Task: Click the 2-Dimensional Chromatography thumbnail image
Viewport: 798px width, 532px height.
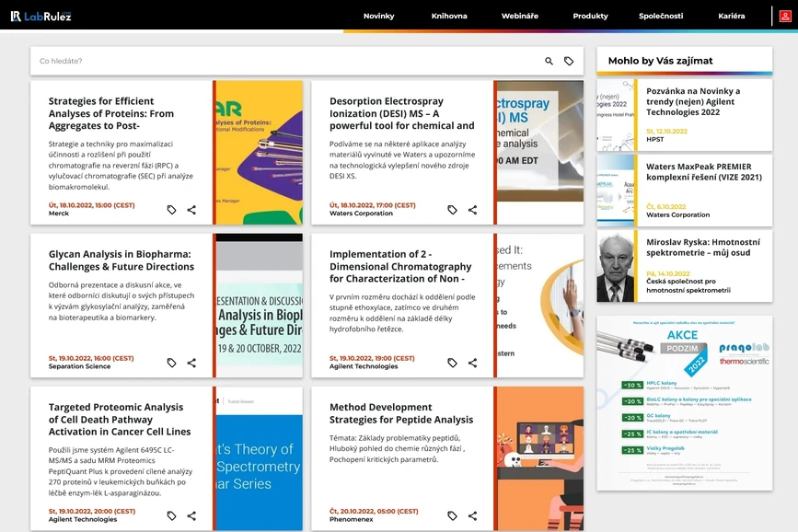Action: tap(540, 306)
